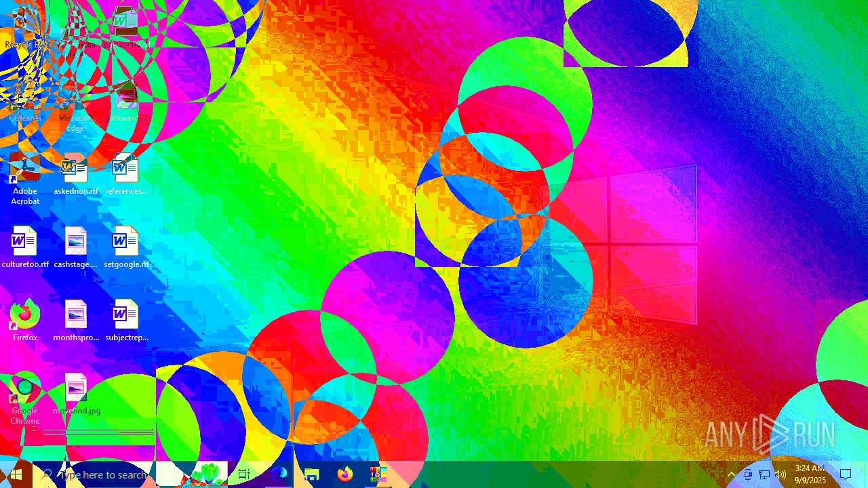Open the subjectrep... Word document
The width and height of the screenshot is (868, 488).
[x=126, y=321]
